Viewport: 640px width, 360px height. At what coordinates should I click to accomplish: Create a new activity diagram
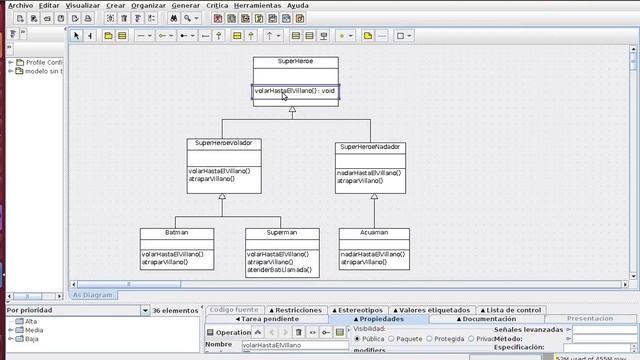tap(286, 18)
